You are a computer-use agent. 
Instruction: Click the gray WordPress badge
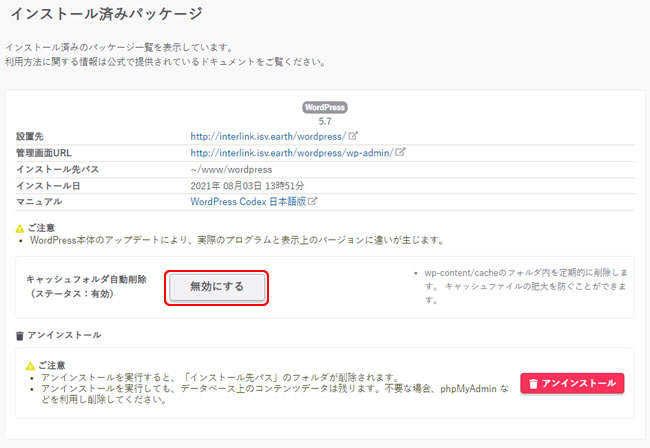(x=324, y=107)
